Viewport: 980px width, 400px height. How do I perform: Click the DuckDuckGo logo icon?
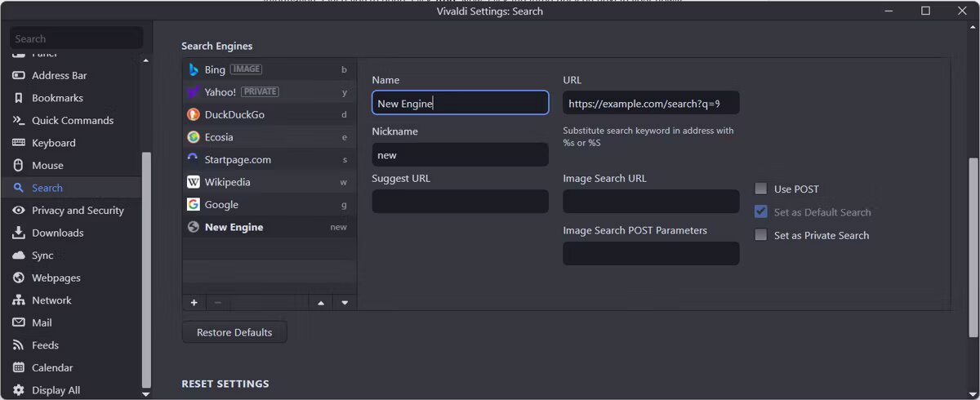pyautogui.click(x=194, y=114)
